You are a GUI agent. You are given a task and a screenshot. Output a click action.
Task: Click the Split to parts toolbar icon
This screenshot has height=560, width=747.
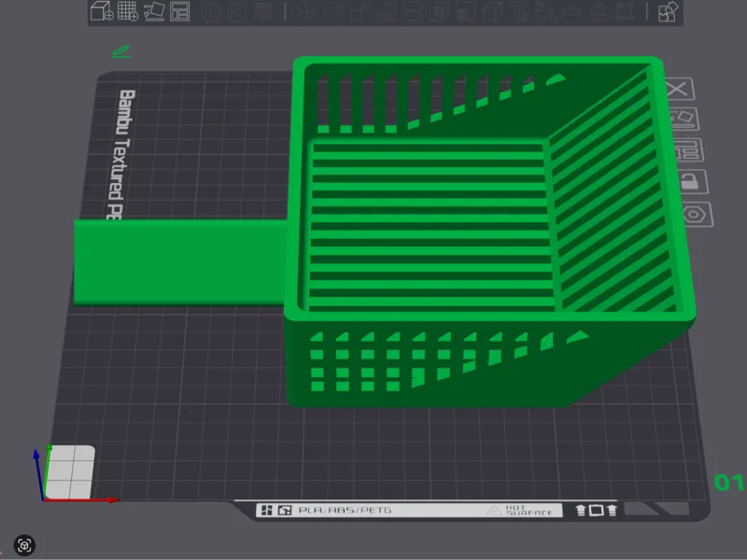237,11
